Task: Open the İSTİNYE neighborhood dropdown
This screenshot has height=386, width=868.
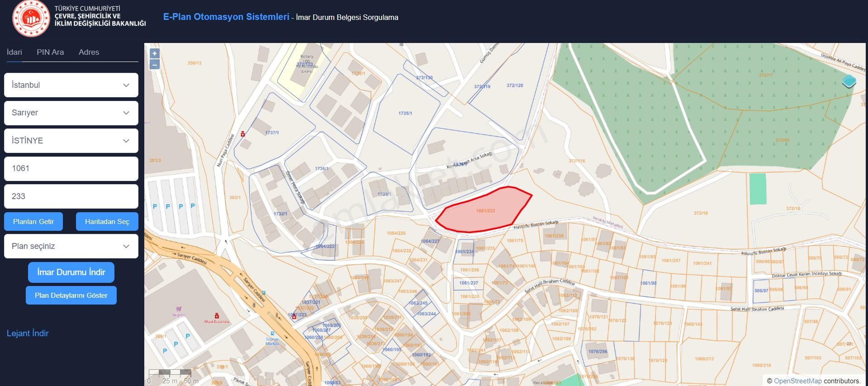Action: 71,141
